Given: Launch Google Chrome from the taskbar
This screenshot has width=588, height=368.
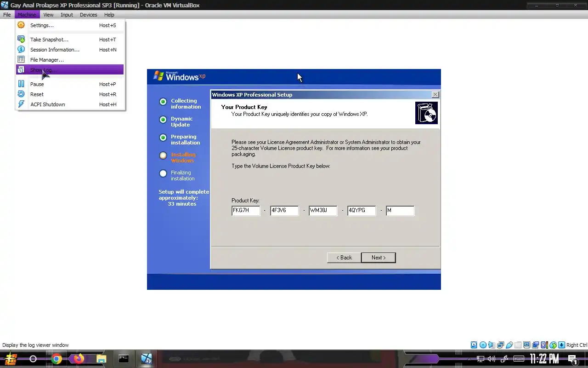Looking at the screenshot, I should tap(57, 359).
